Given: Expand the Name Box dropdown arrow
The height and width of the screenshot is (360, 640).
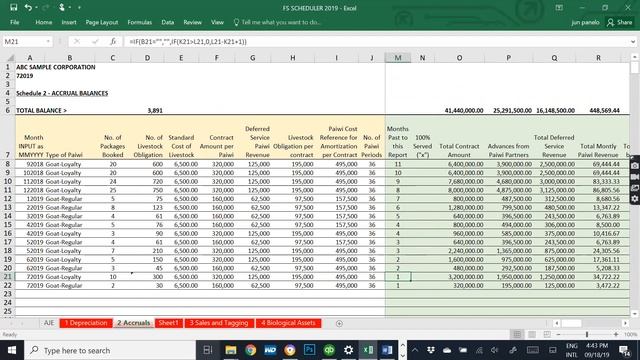Looking at the screenshot, I should point(48,42).
